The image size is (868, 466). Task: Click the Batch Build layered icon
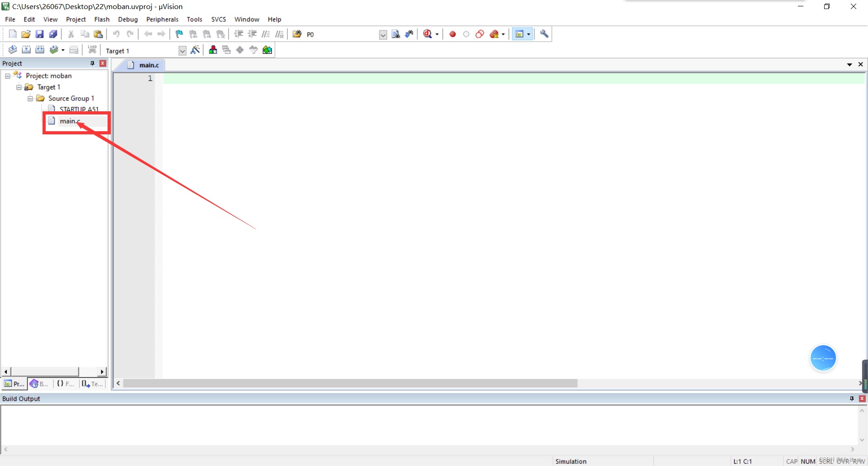[54, 50]
